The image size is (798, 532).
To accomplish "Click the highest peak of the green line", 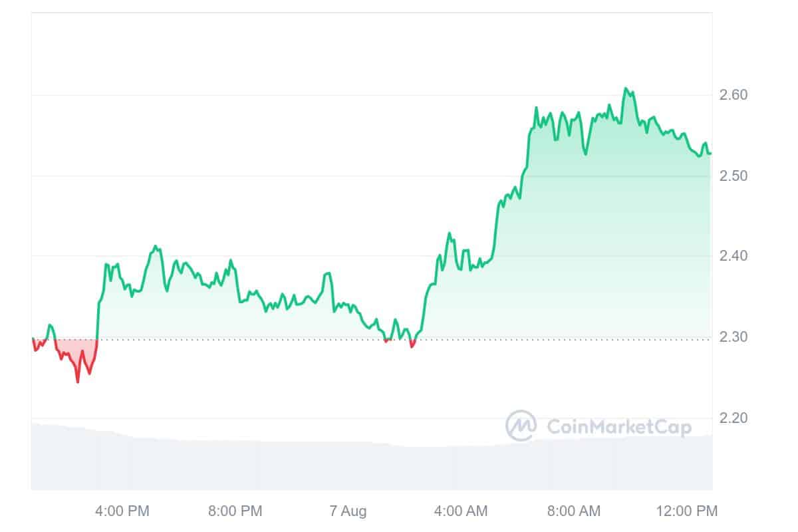I will pyautogui.click(x=625, y=88).
